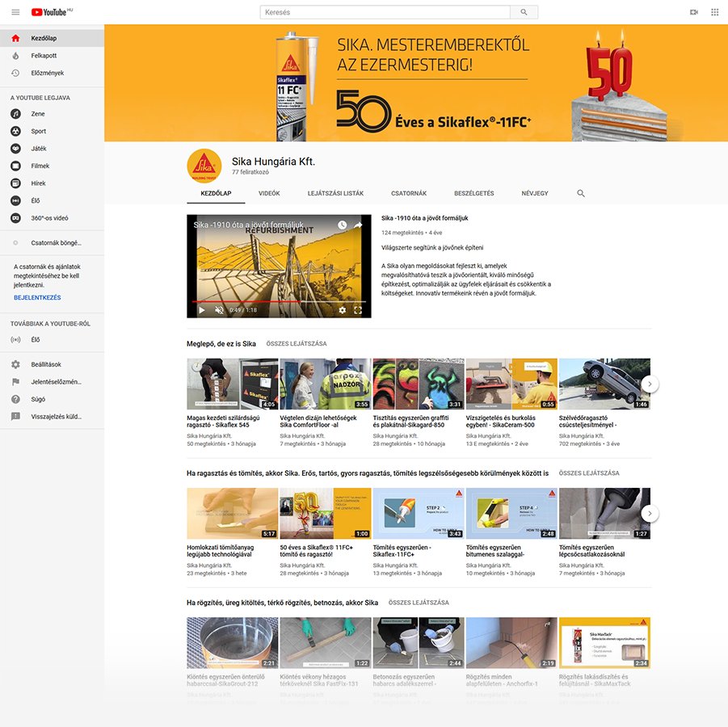
Task: Open Súgó help
Action: pyautogui.click(x=52, y=399)
